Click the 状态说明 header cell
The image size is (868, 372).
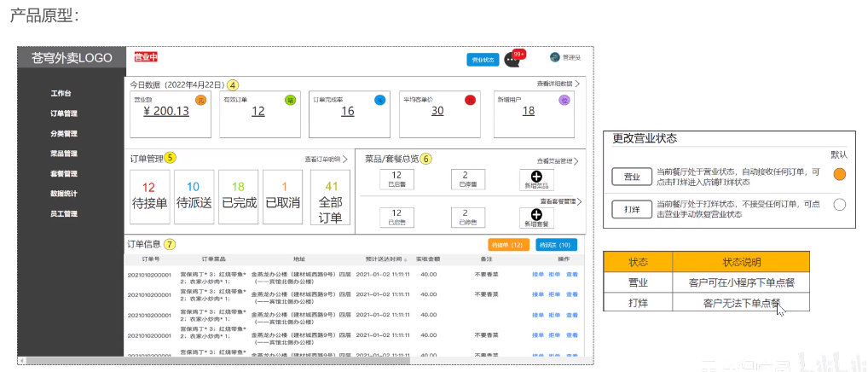[741, 263]
